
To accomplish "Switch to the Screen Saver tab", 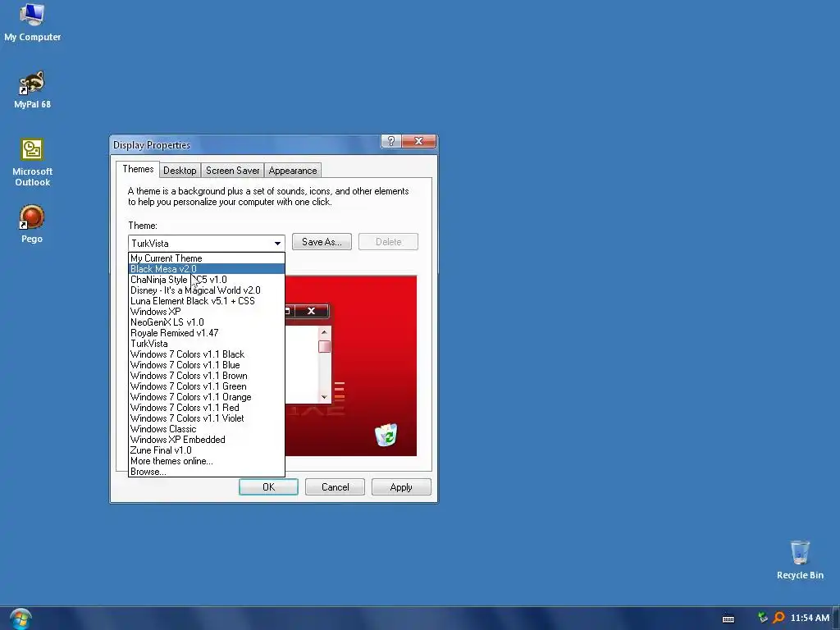I will [232, 171].
